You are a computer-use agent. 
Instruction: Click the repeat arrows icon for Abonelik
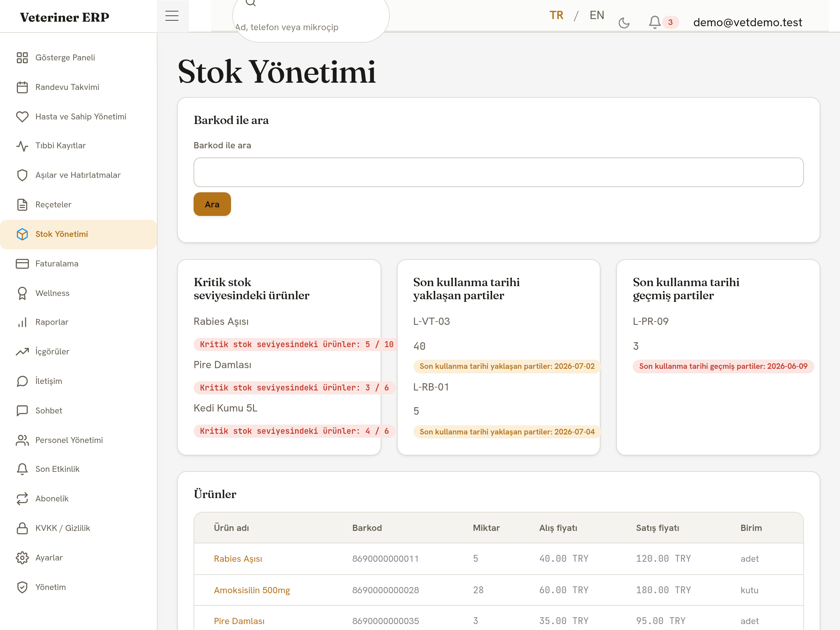pyautogui.click(x=22, y=499)
